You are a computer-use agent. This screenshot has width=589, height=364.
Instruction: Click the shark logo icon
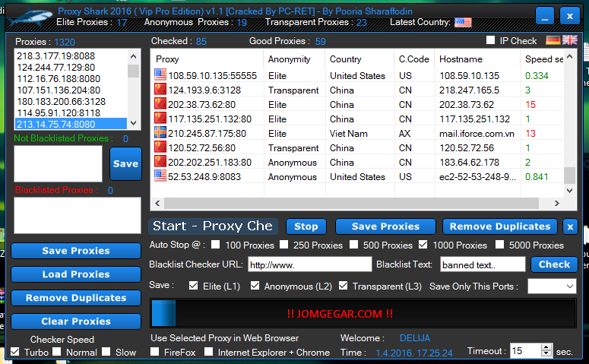30,17
